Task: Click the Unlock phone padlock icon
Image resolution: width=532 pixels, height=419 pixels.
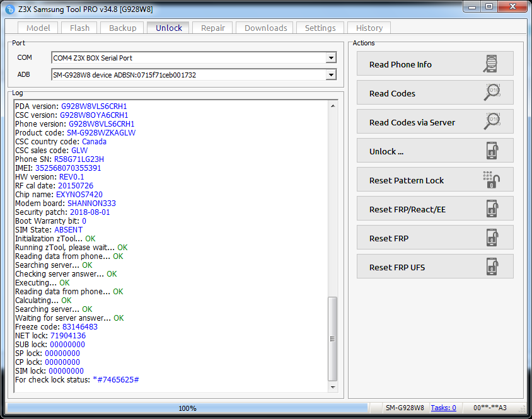Action: click(492, 151)
